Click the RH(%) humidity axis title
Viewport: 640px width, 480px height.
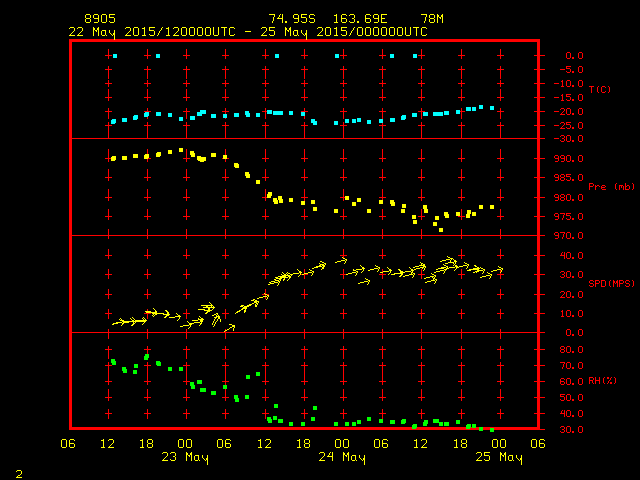[x=602, y=381]
